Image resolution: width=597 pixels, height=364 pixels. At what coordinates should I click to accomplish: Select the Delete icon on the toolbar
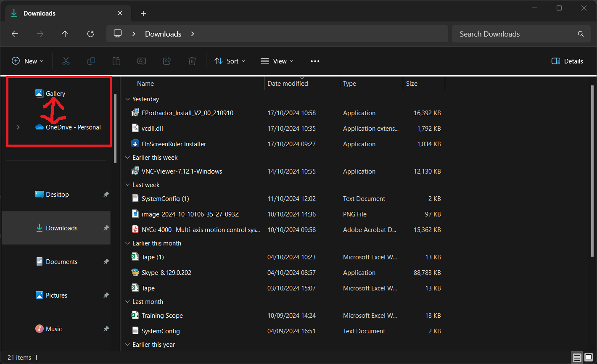(192, 61)
